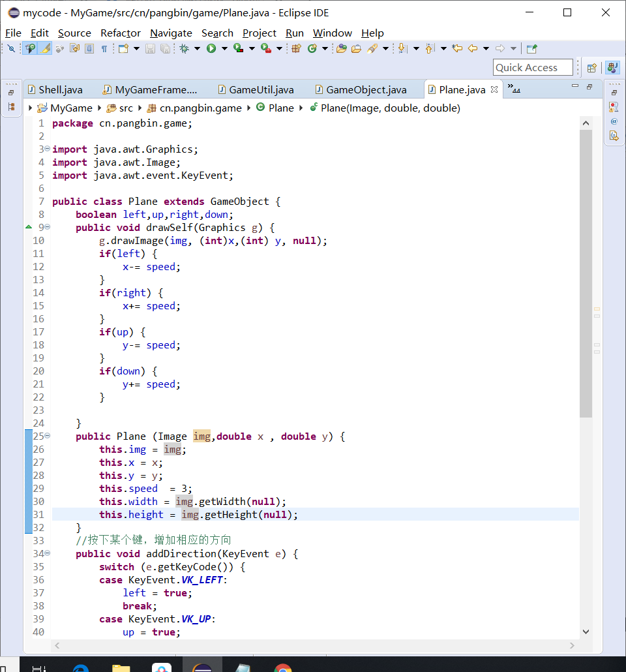The height and width of the screenshot is (672, 626).
Task: Open Package Explorer icon in left trim
Action: point(11,107)
